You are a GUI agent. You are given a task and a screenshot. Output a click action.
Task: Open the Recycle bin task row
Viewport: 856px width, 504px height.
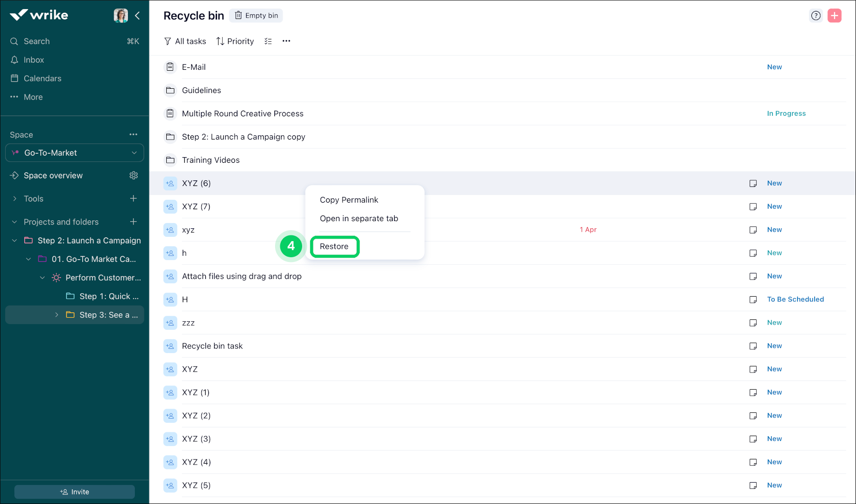coord(212,346)
